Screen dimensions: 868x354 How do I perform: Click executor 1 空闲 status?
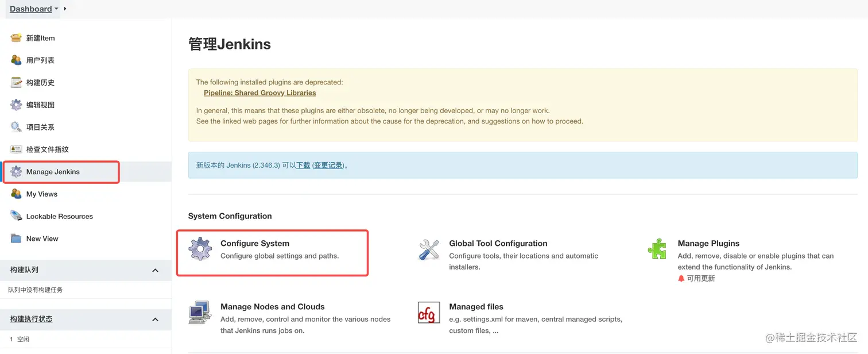[x=20, y=339]
